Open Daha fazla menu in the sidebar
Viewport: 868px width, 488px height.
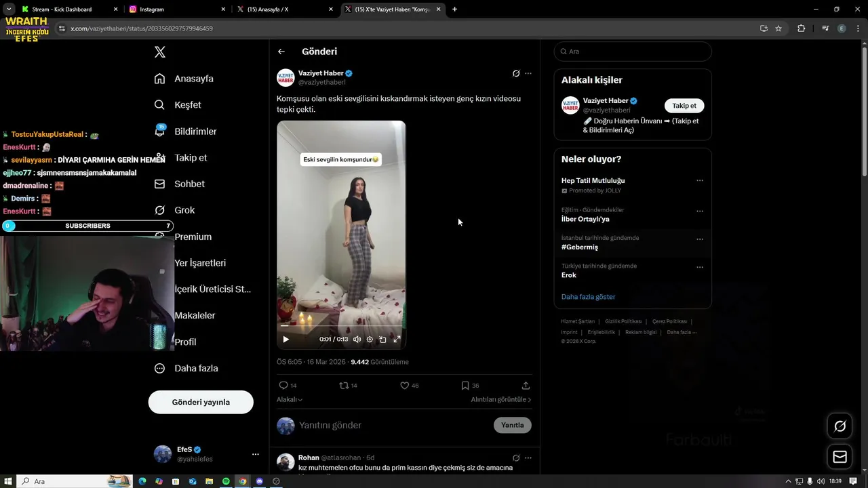coord(186,369)
